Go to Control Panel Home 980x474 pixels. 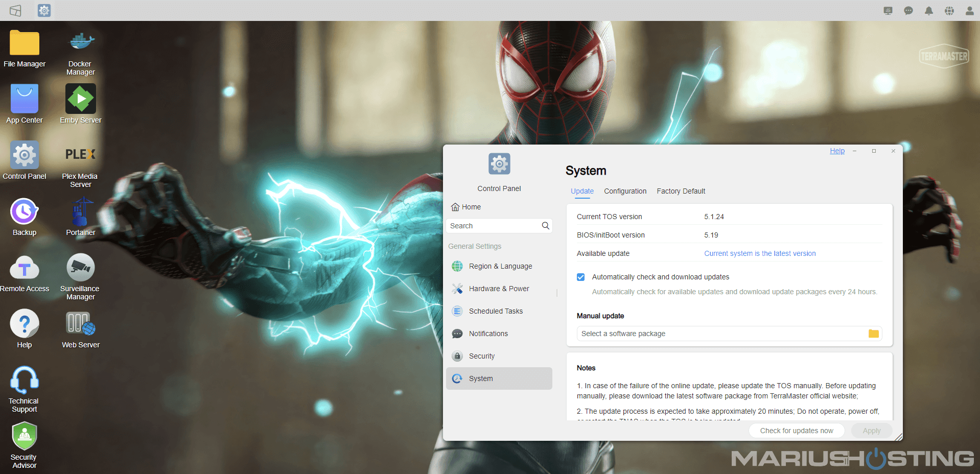point(465,207)
